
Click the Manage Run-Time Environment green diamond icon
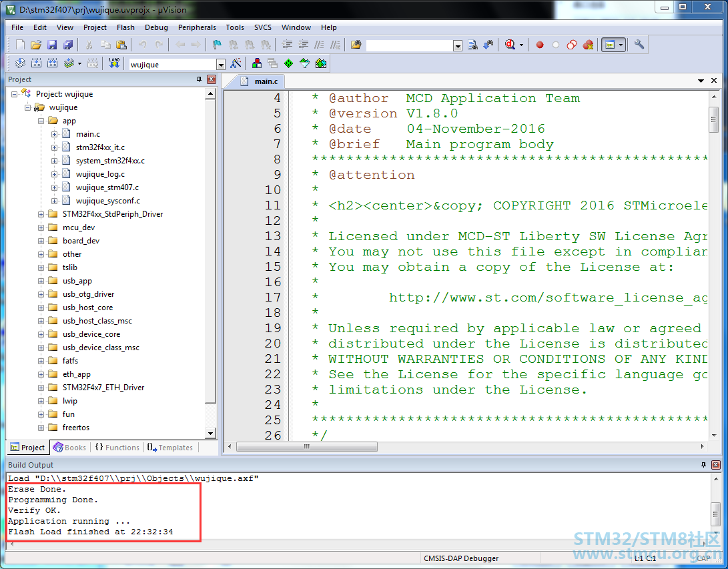coord(288,63)
